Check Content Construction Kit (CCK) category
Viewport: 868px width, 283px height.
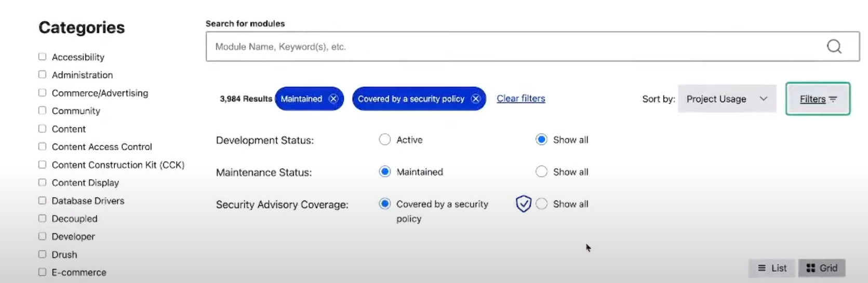coord(42,165)
